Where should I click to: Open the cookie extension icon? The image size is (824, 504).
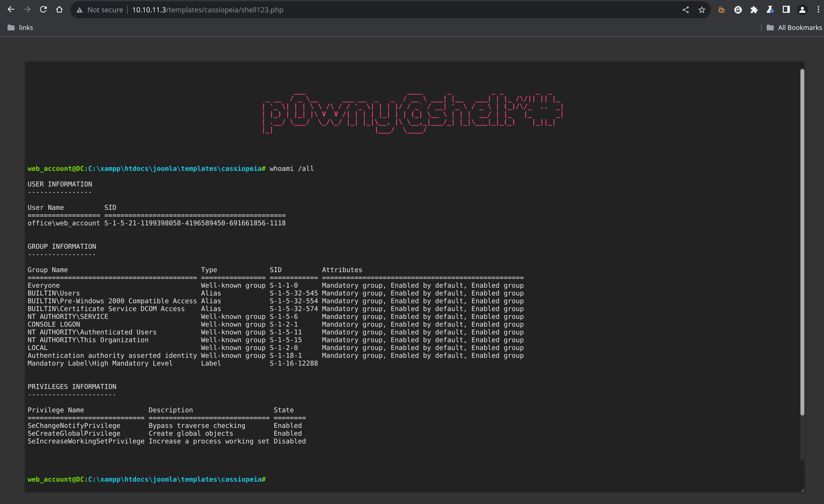(722, 10)
